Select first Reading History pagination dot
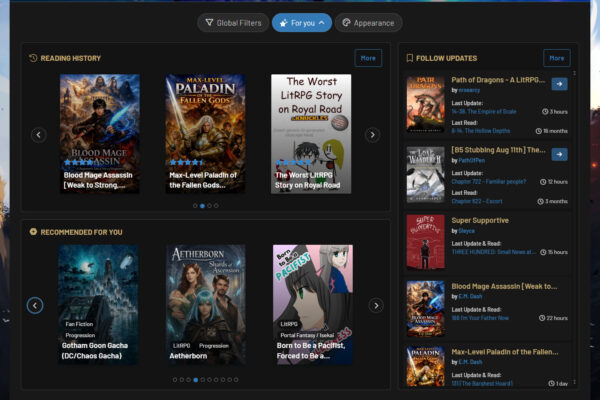 coord(195,206)
